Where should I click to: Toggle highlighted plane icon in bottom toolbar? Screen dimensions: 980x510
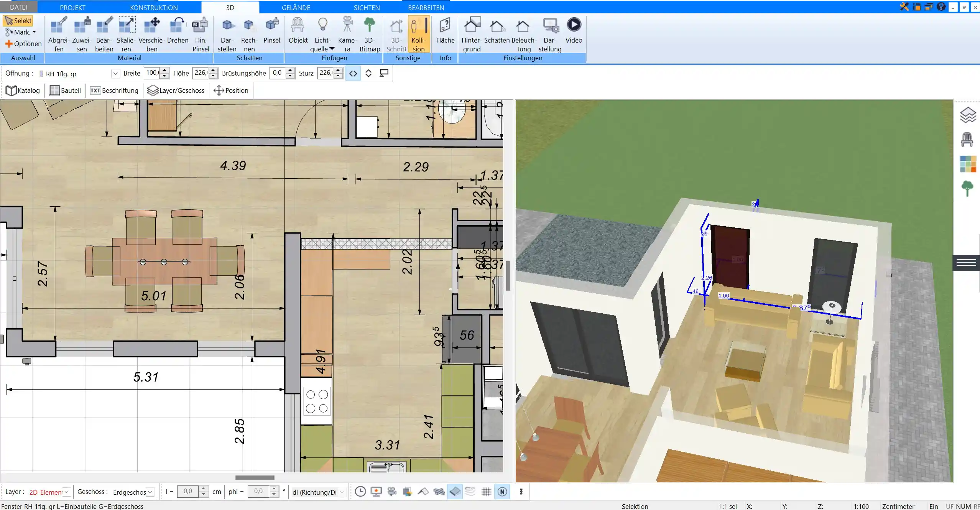point(455,492)
